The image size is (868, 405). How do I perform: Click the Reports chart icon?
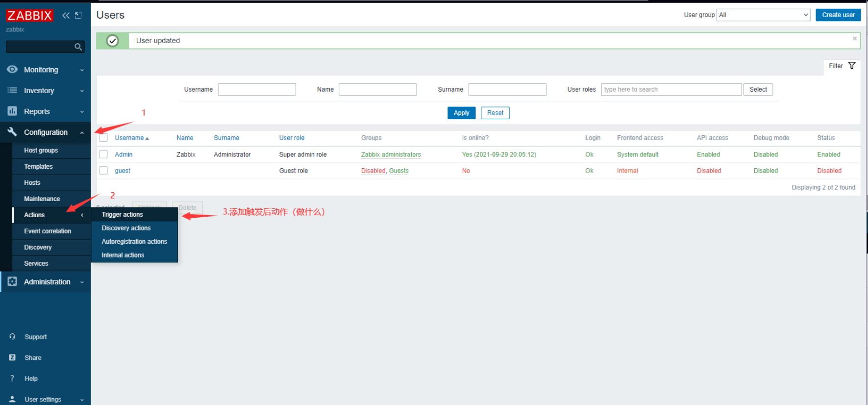[12, 111]
